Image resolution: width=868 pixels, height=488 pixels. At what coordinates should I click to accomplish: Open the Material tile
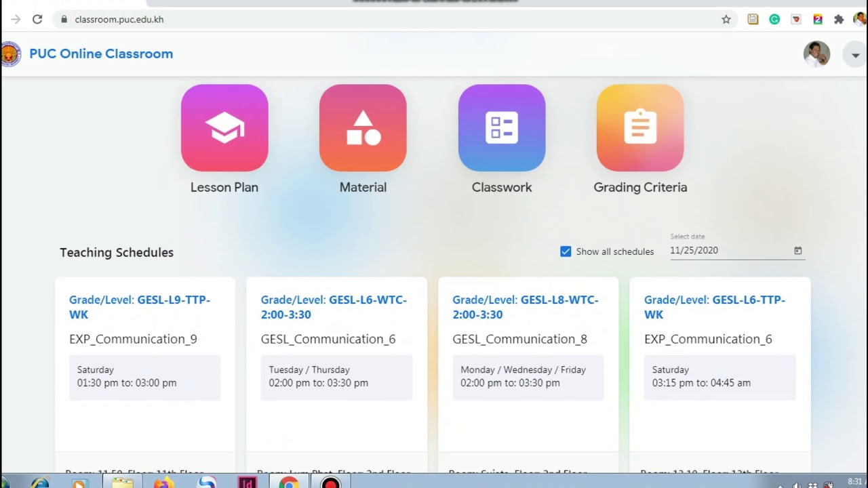[363, 127]
